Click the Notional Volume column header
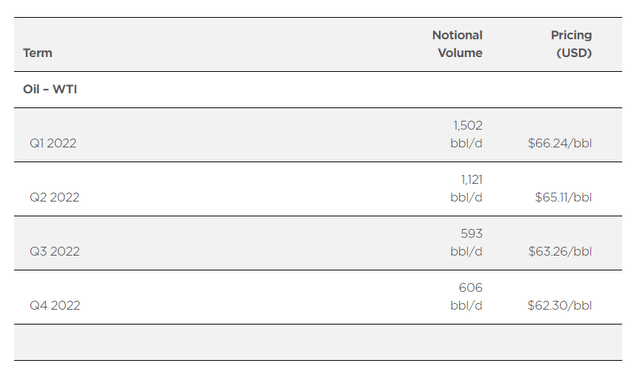This screenshot has width=640, height=366. 457,44
